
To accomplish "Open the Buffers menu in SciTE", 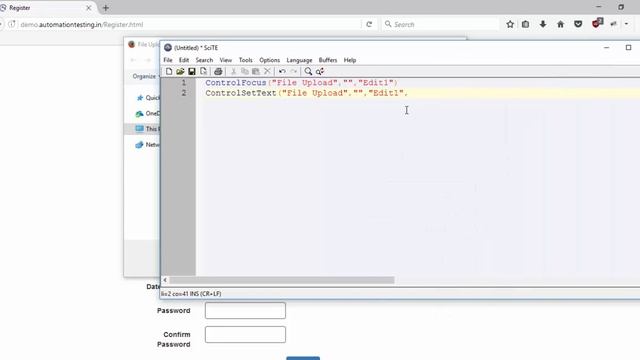I will [x=328, y=60].
